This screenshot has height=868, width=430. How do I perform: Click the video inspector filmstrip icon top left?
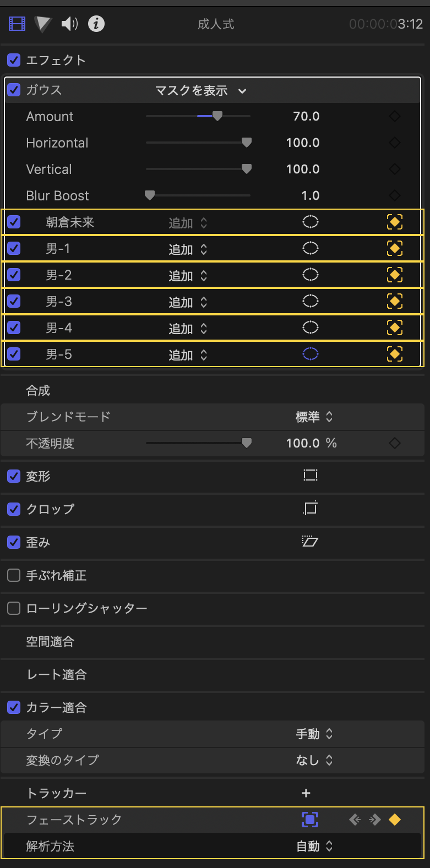point(17,24)
